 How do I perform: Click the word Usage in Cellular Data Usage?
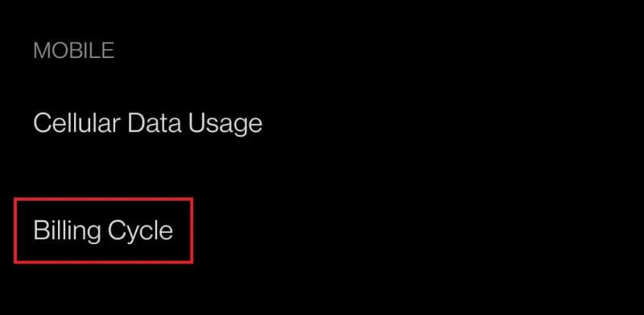(x=225, y=123)
